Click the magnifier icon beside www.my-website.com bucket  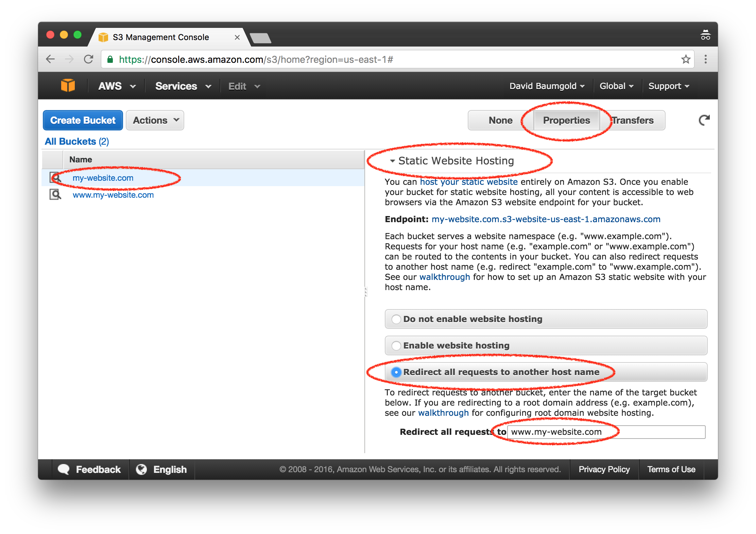55,195
